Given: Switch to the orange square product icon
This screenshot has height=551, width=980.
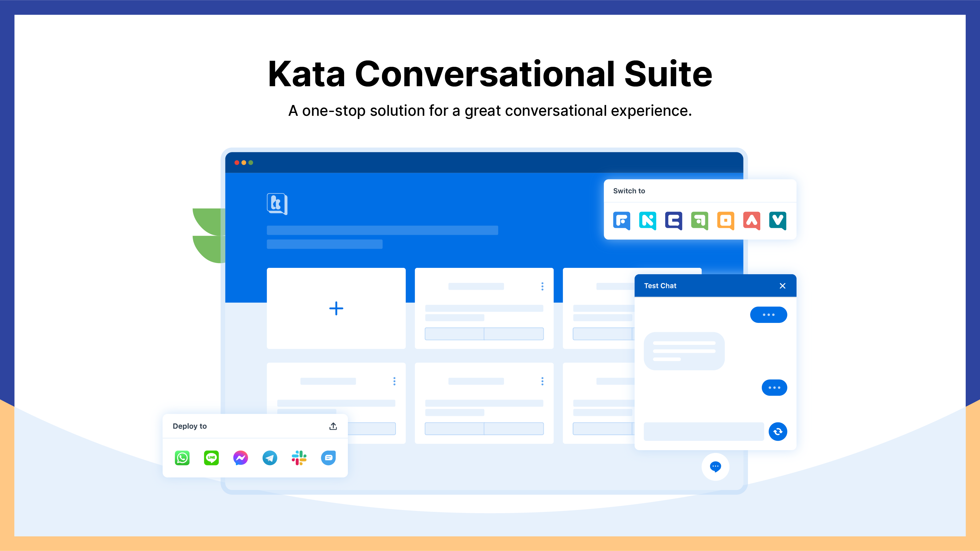Looking at the screenshot, I should [x=726, y=221].
